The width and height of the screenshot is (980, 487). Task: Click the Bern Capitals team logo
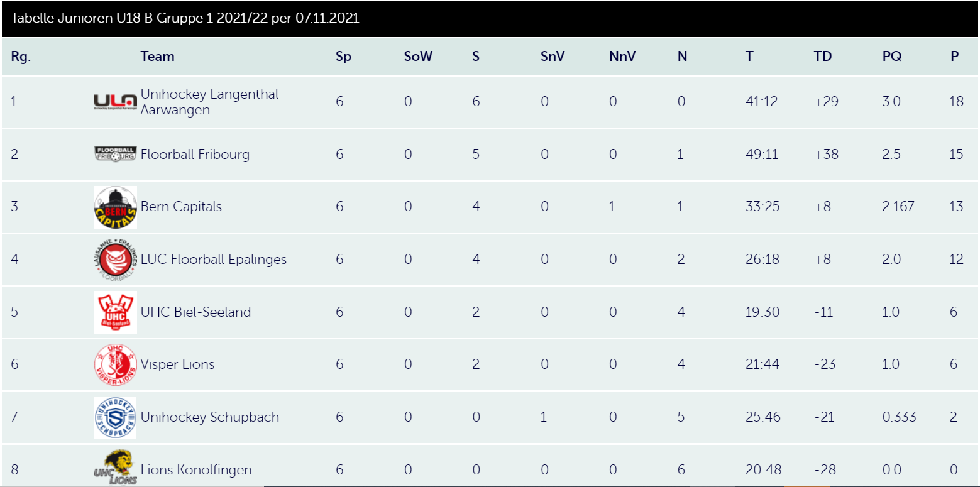click(x=115, y=207)
